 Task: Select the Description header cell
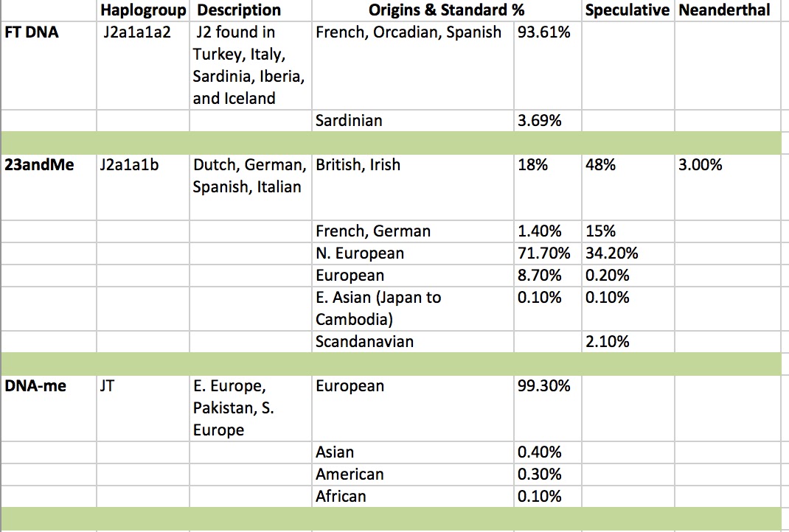[x=239, y=10]
